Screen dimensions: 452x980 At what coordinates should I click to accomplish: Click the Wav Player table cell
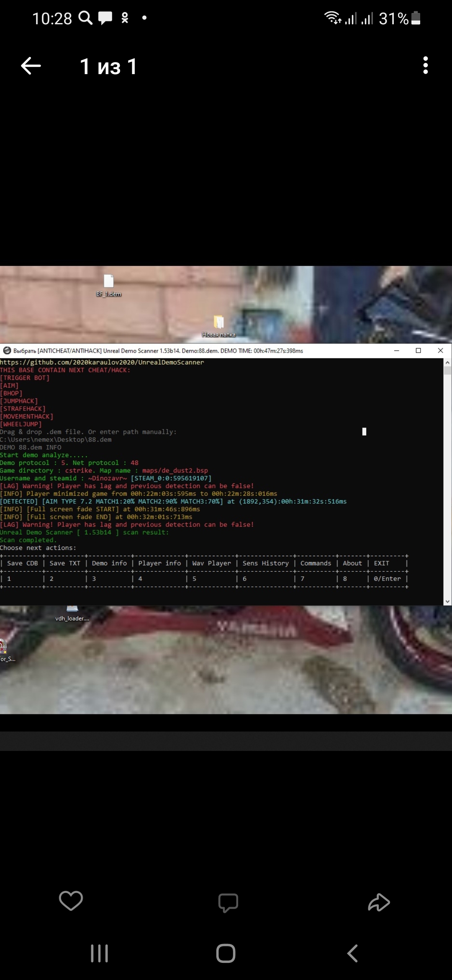(211, 563)
